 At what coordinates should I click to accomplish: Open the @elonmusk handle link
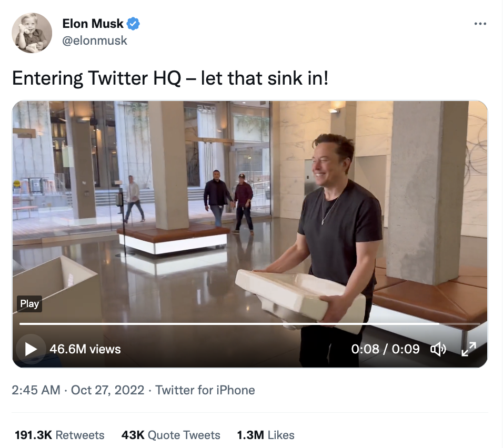(95, 40)
